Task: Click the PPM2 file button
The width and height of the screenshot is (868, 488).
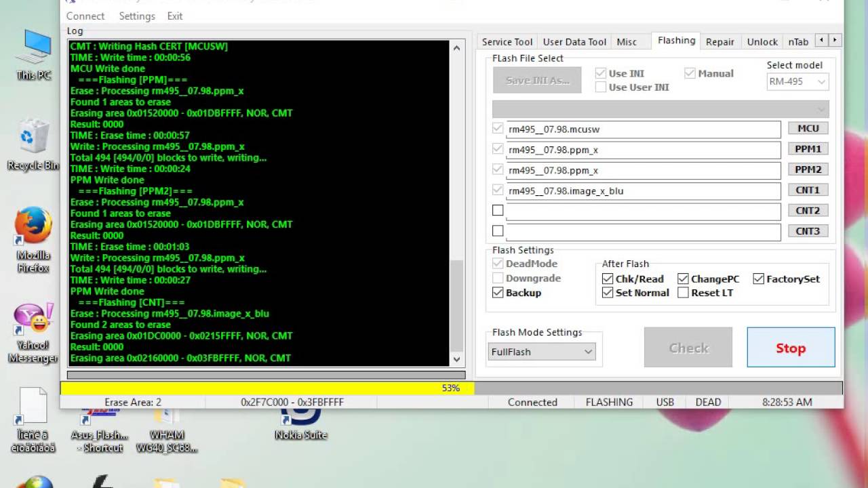Action: (x=808, y=169)
